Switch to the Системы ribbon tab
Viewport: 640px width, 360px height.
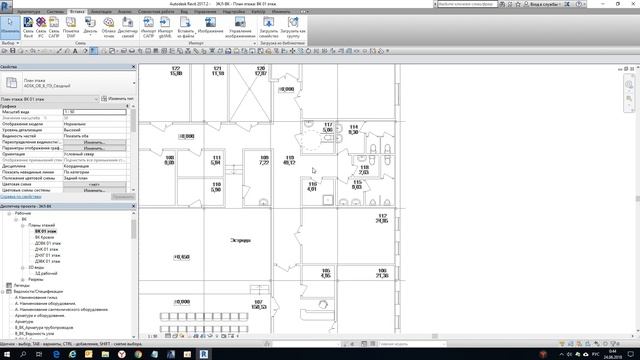pos(55,12)
